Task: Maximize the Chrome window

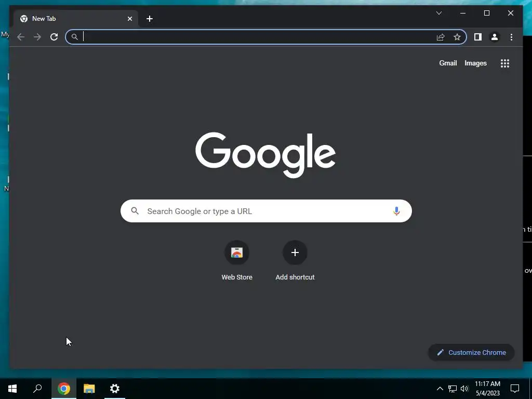Action: coord(486,13)
